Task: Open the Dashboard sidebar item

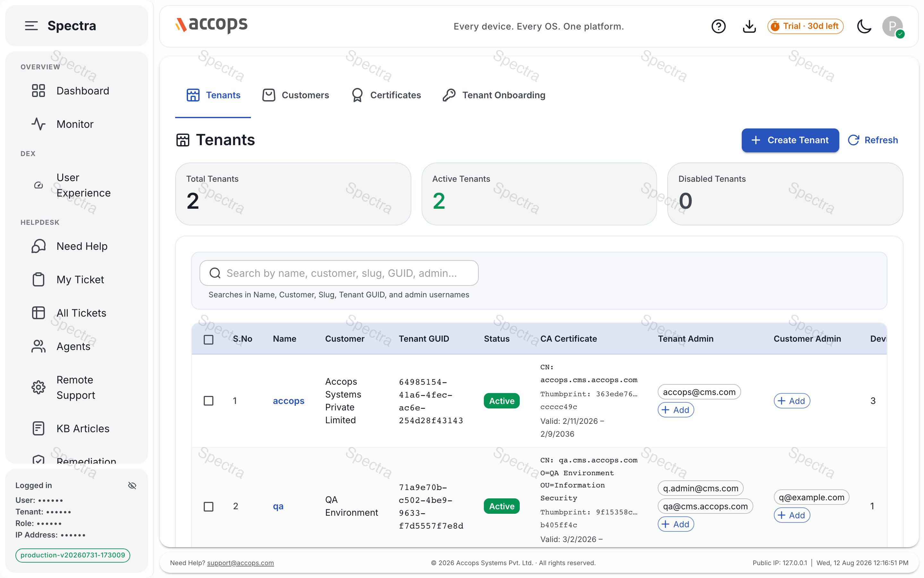Action: coord(76,91)
